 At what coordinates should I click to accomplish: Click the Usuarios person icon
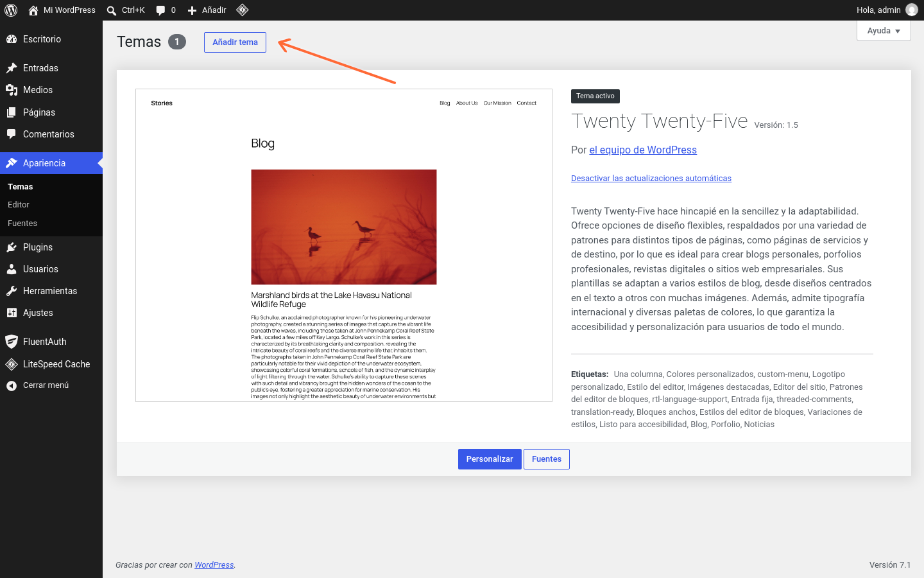click(12, 269)
